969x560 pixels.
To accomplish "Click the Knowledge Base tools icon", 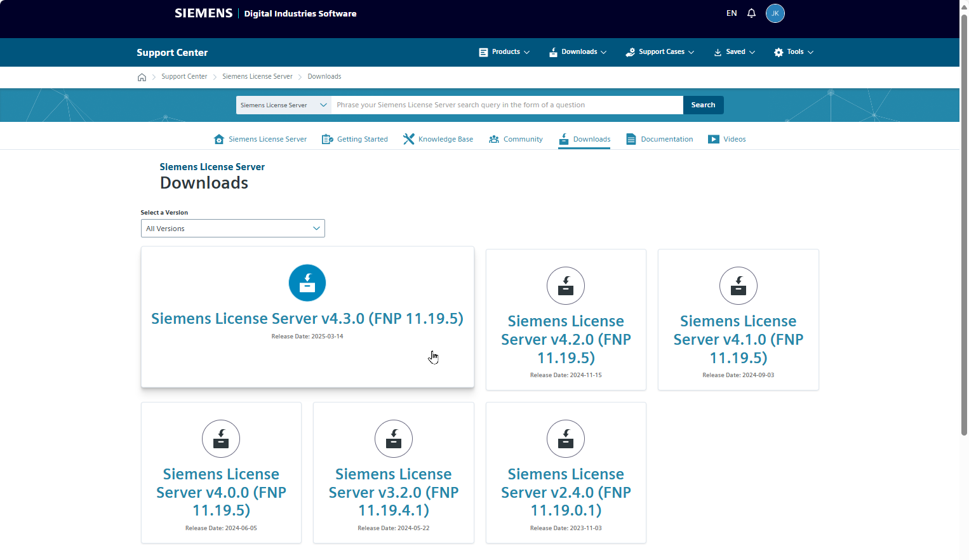I will click(409, 139).
